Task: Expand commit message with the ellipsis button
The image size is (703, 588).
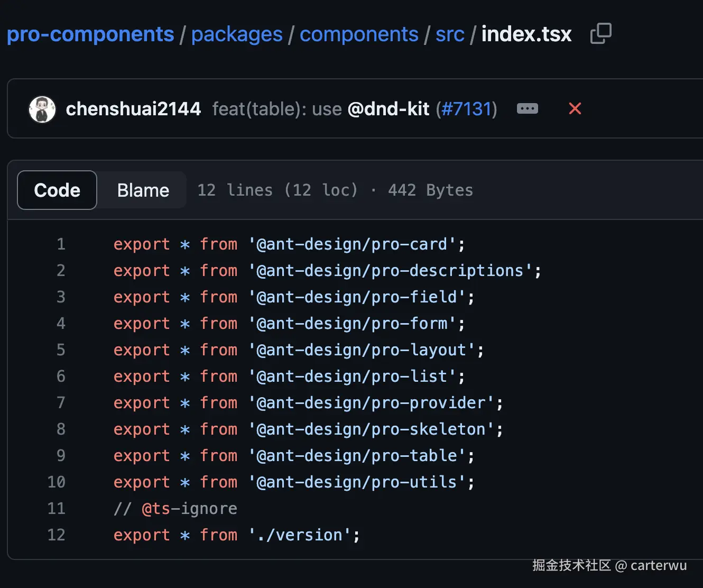Action: (527, 109)
